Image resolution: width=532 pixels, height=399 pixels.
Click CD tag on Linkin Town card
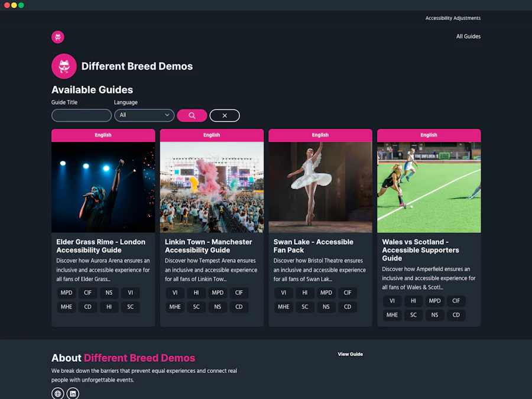(239, 307)
